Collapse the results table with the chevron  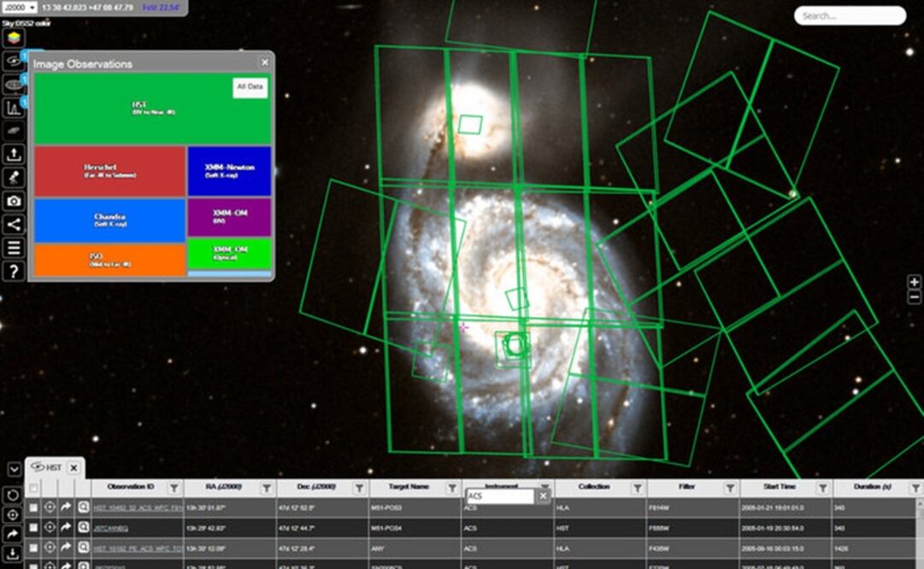coord(14,469)
